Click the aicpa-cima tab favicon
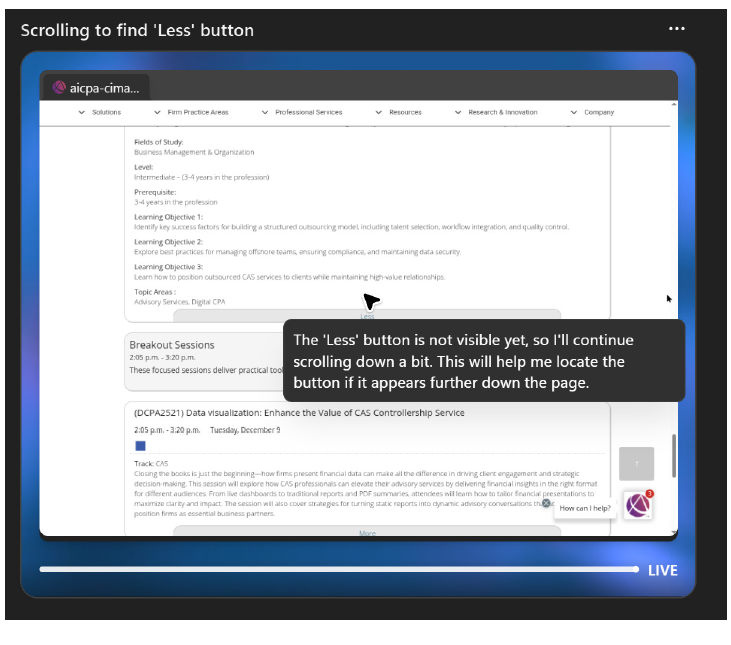 (x=59, y=88)
